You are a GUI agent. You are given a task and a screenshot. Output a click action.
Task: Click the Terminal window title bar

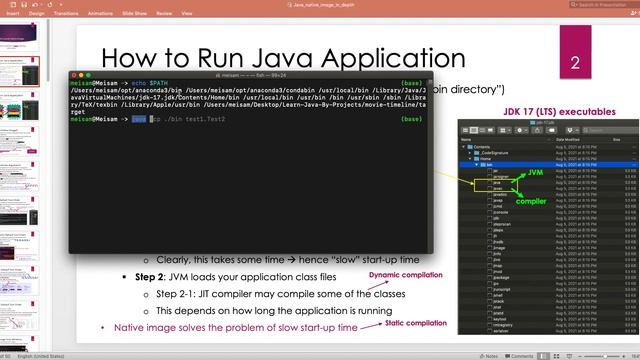(251, 76)
